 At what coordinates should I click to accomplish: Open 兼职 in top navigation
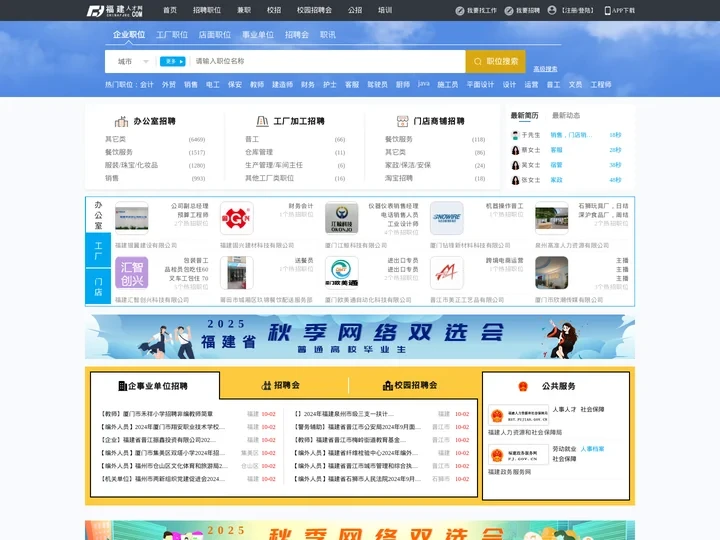click(244, 10)
